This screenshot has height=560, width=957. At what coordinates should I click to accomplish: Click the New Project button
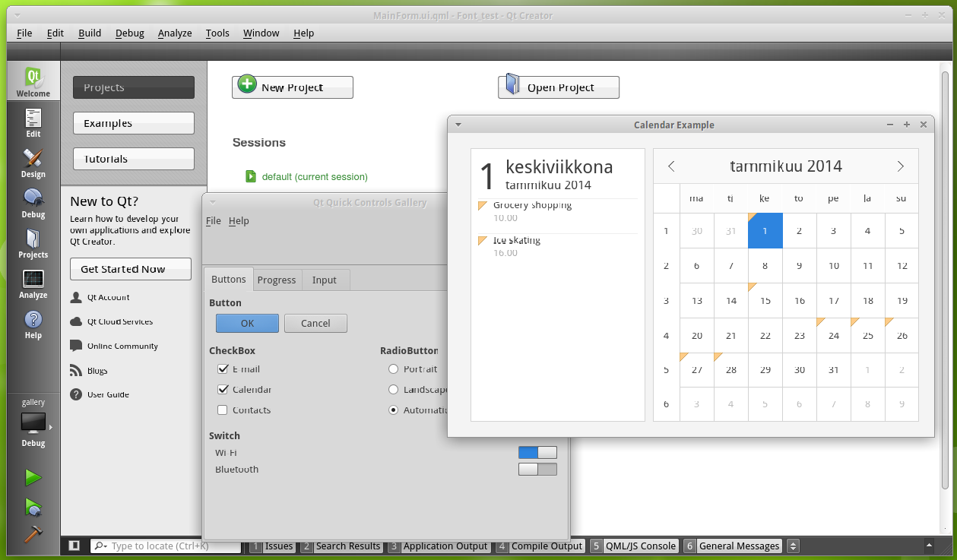click(293, 87)
